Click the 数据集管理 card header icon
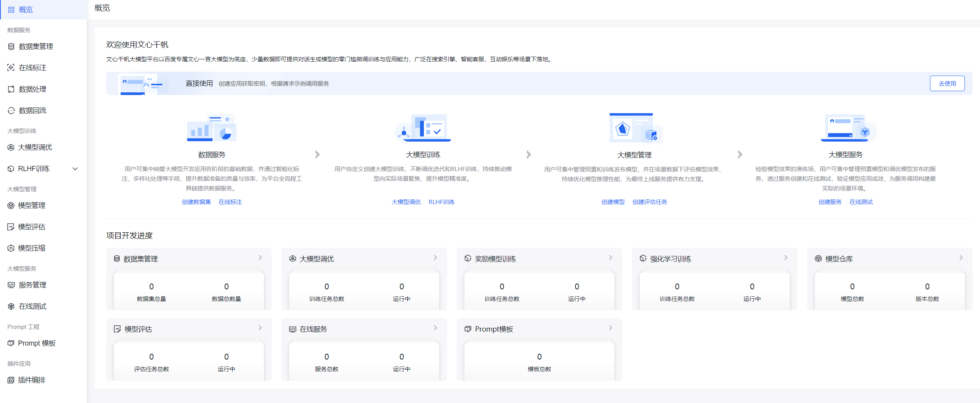The height and width of the screenshot is (403, 980). (x=117, y=259)
